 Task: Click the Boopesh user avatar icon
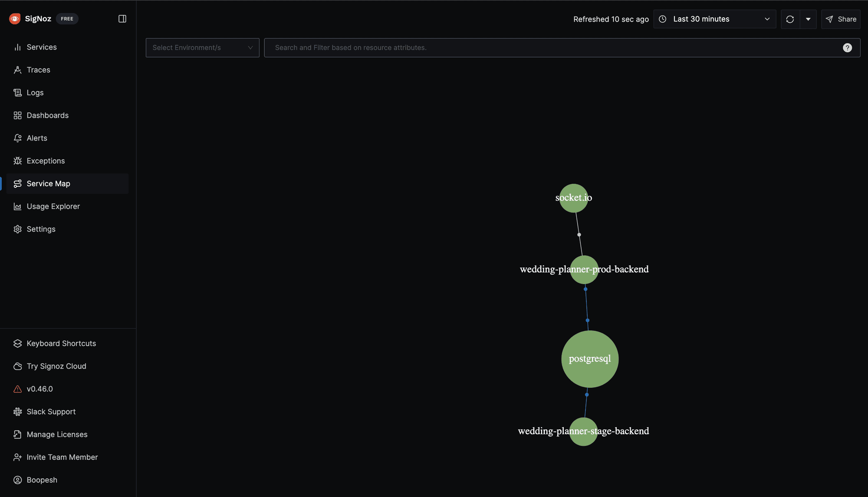[17, 480]
